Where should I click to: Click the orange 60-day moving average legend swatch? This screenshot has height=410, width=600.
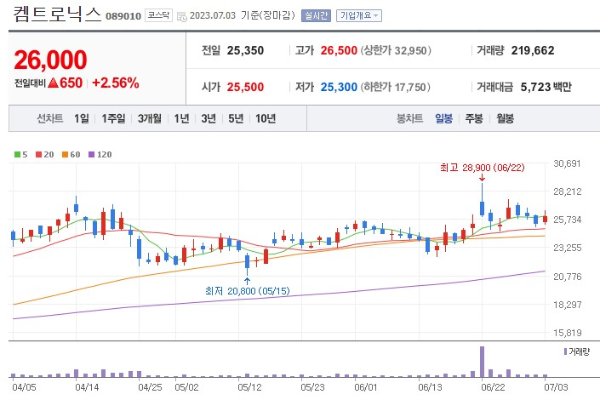[x=65, y=155]
